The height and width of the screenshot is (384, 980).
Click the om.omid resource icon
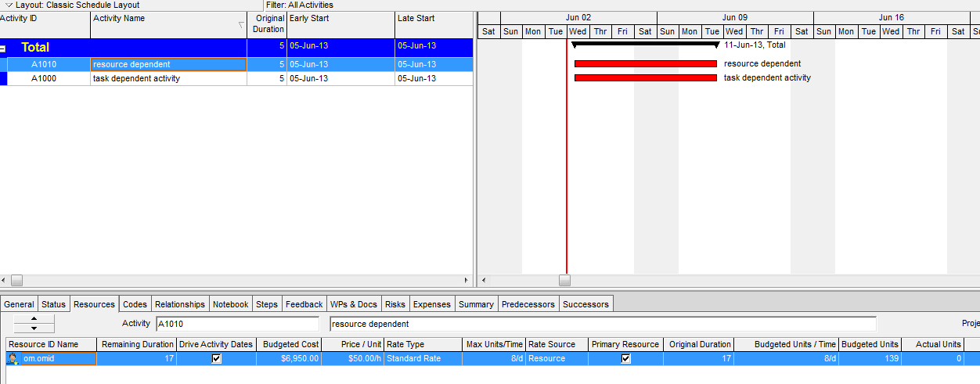13,359
